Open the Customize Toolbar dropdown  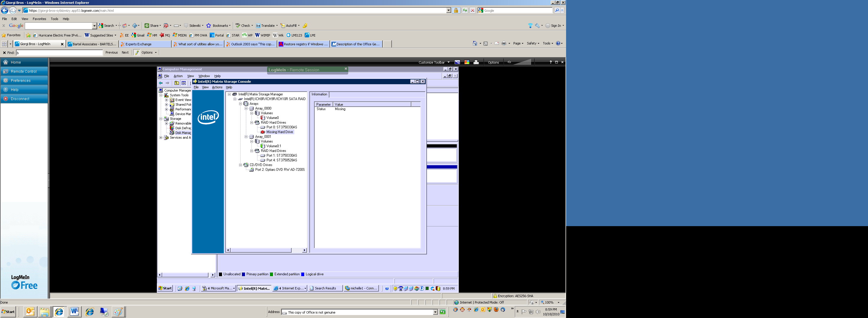tap(434, 62)
